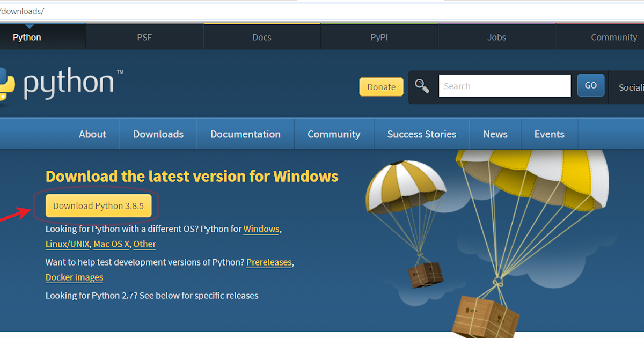Switch to the PSF tab

coord(144,36)
